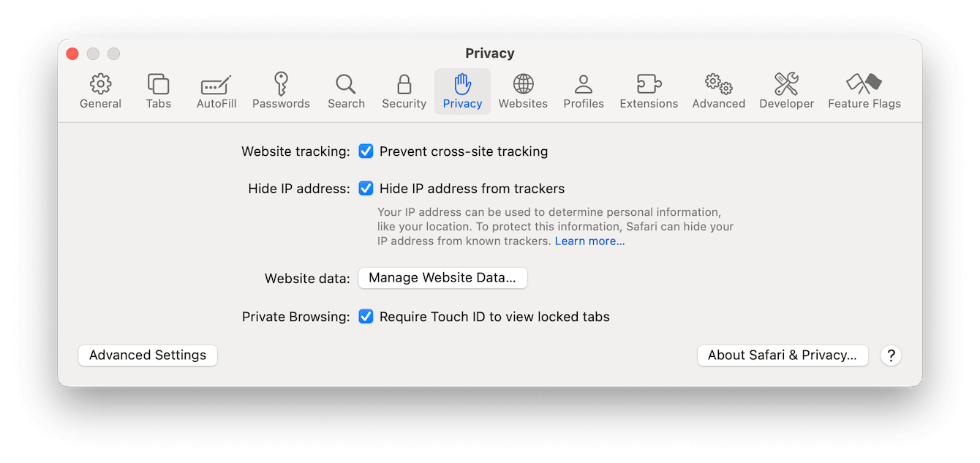This screenshot has width=980, height=463.
Task: Open the Advanced Settings button
Action: (x=148, y=355)
